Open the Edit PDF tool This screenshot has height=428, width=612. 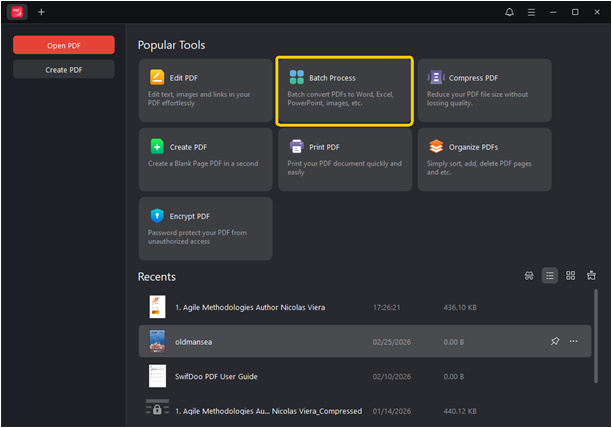click(x=205, y=91)
